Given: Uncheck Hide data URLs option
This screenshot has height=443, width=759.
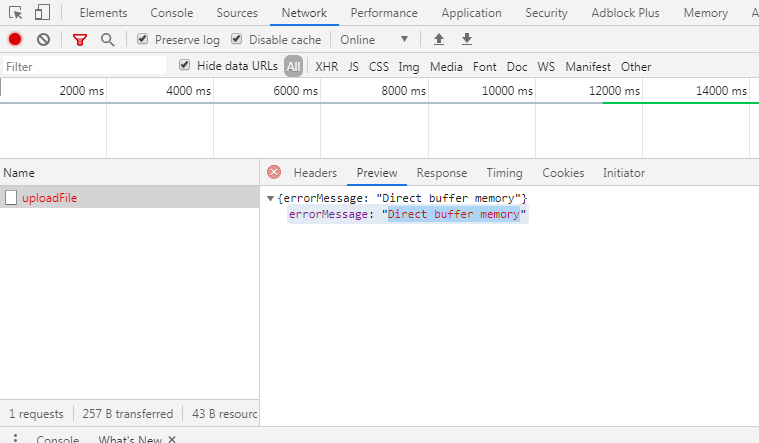Looking at the screenshot, I should pos(185,66).
